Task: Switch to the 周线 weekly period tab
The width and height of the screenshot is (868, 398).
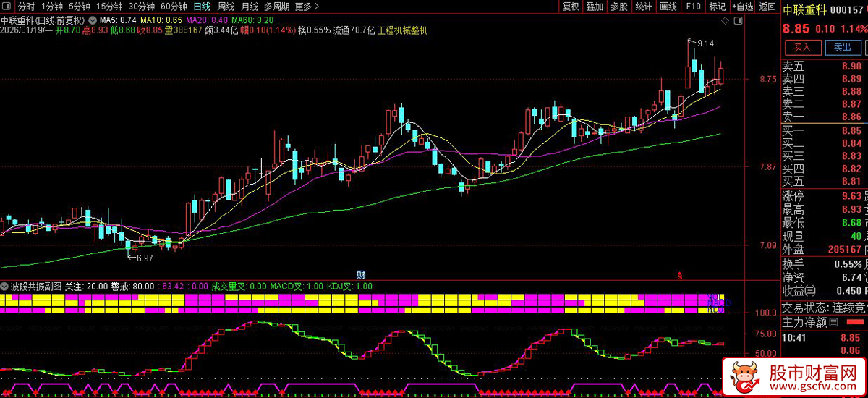Action: [x=226, y=7]
